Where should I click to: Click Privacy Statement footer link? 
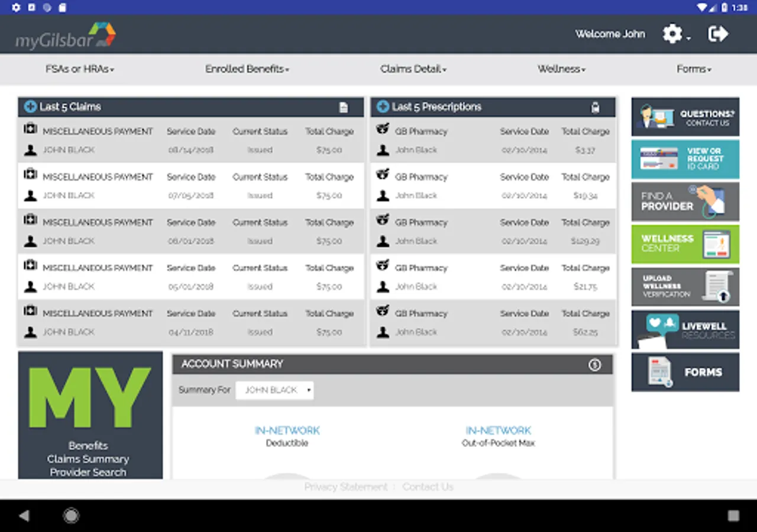coord(346,487)
